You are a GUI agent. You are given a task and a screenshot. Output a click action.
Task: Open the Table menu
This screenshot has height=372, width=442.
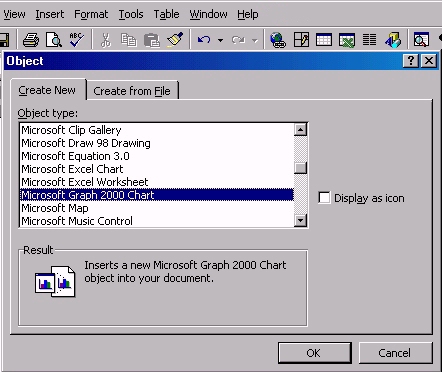166,14
